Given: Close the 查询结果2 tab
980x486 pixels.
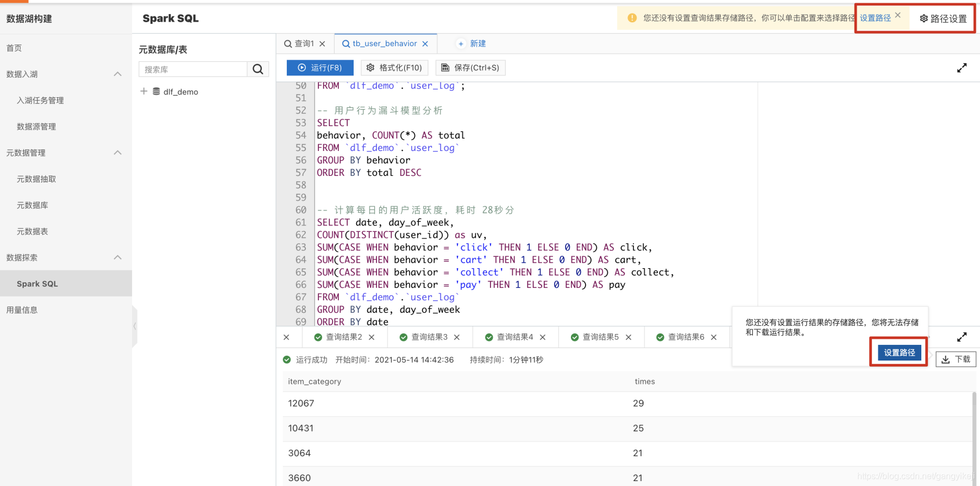Looking at the screenshot, I should (x=372, y=337).
